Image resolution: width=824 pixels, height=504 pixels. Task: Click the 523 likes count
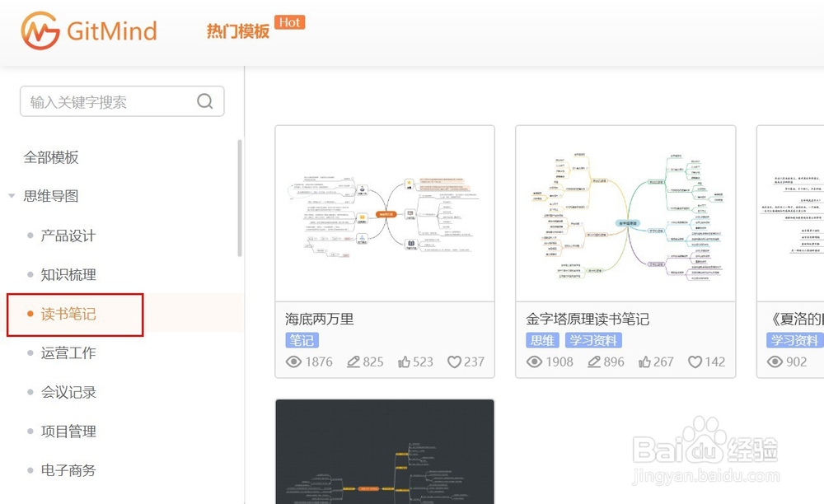click(x=423, y=362)
